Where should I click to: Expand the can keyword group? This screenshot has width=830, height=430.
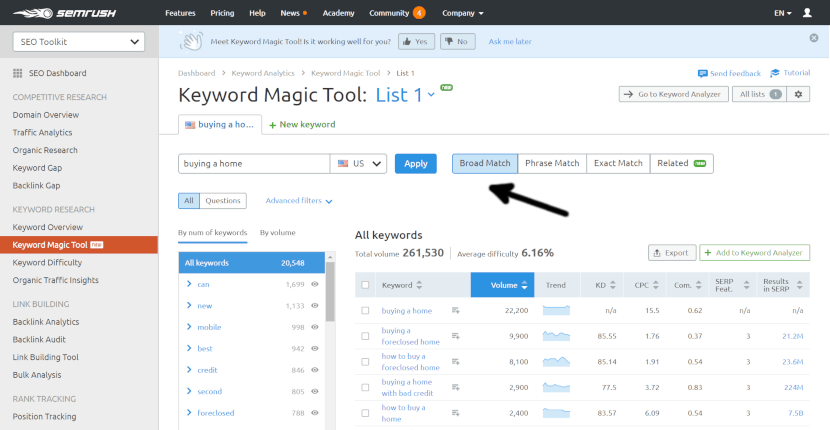(x=189, y=284)
